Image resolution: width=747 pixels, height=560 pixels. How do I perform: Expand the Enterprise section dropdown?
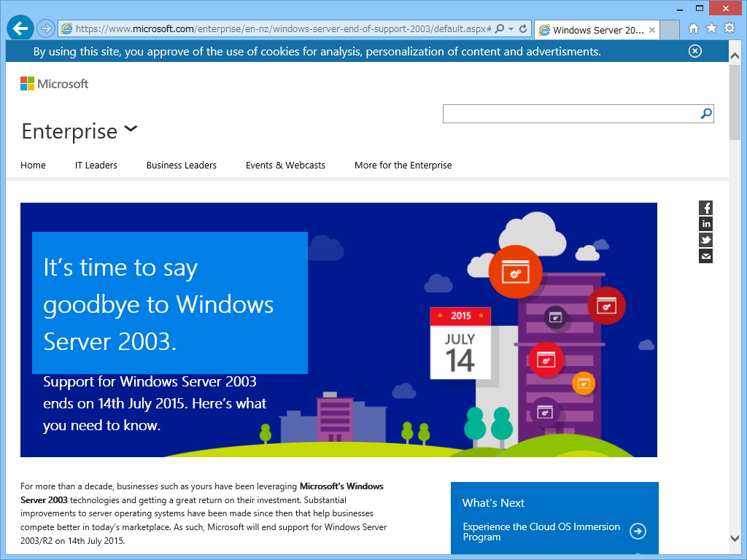click(x=131, y=128)
